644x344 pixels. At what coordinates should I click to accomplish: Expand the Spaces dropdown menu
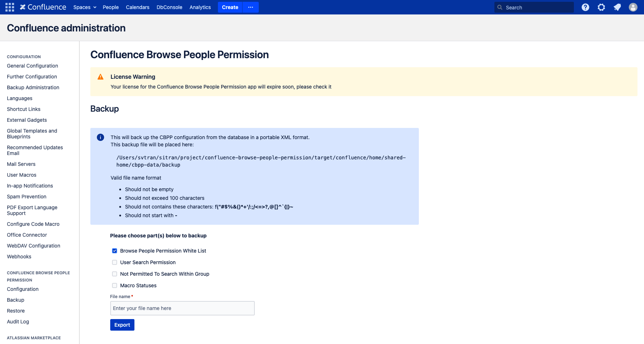click(85, 7)
